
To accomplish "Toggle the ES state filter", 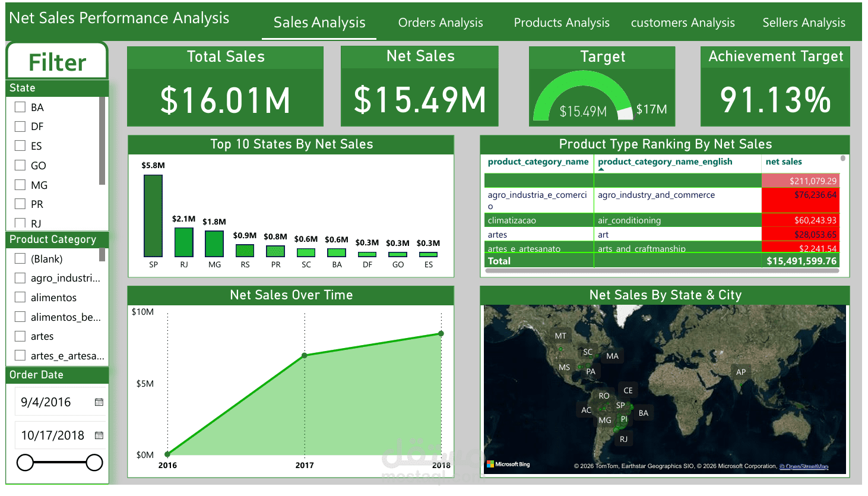I will 20,146.
